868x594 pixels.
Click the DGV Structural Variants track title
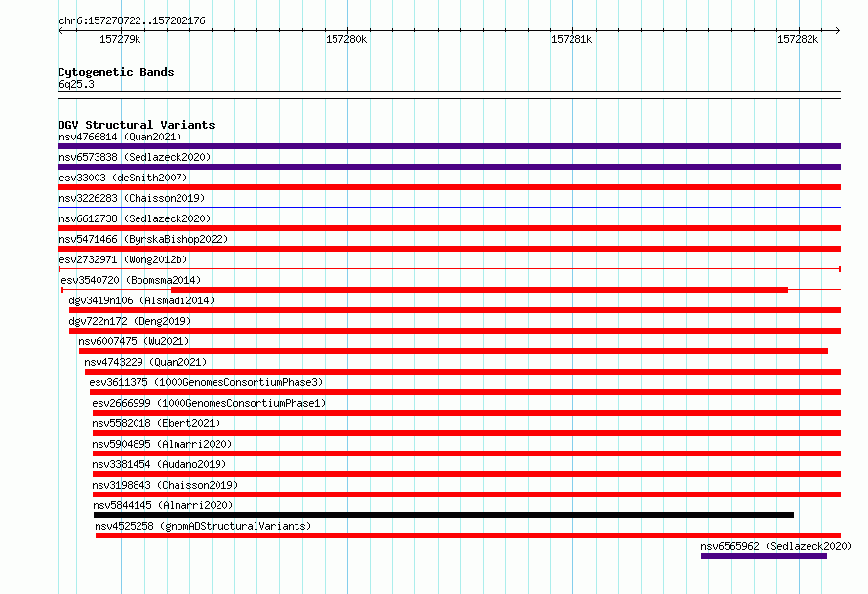click(x=137, y=125)
